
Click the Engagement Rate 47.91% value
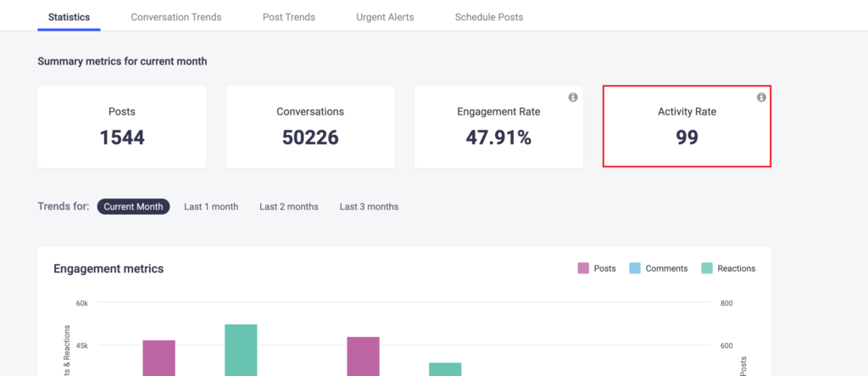point(498,137)
